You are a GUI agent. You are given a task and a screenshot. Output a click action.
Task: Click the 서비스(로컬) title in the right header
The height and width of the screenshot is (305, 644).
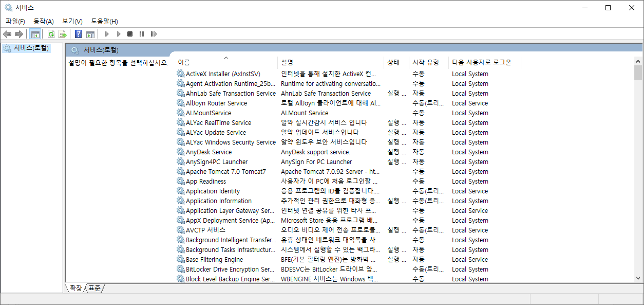[x=101, y=50]
